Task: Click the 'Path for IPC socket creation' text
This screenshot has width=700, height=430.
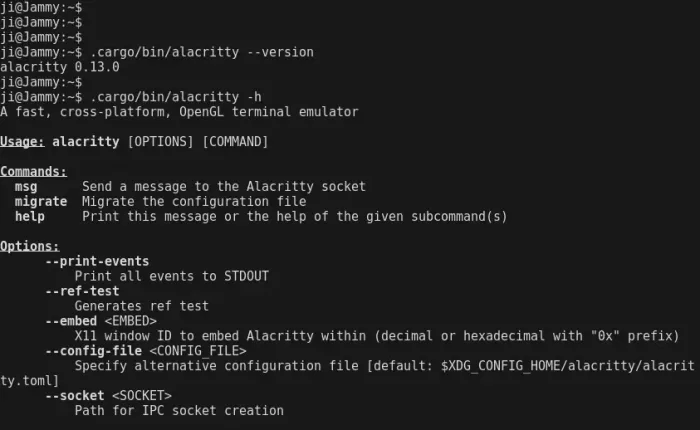Action: tap(179, 411)
